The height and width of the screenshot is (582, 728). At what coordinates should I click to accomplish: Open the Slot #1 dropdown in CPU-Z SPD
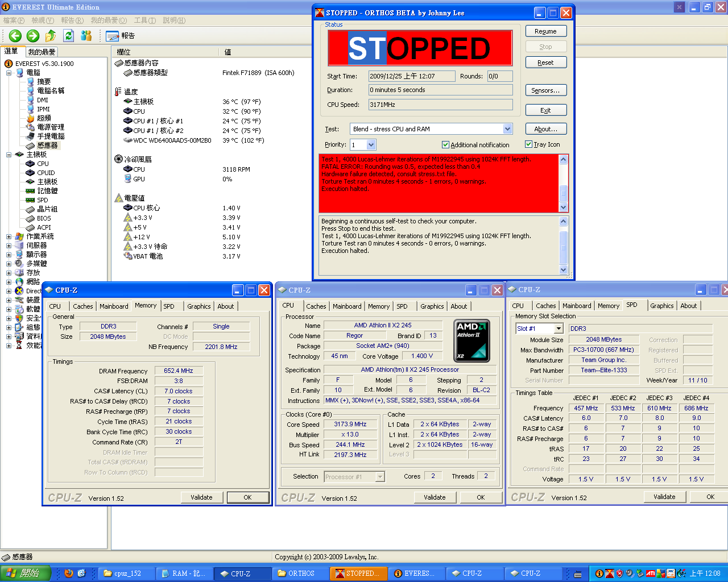pyautogui.click(x=559, y=329)
